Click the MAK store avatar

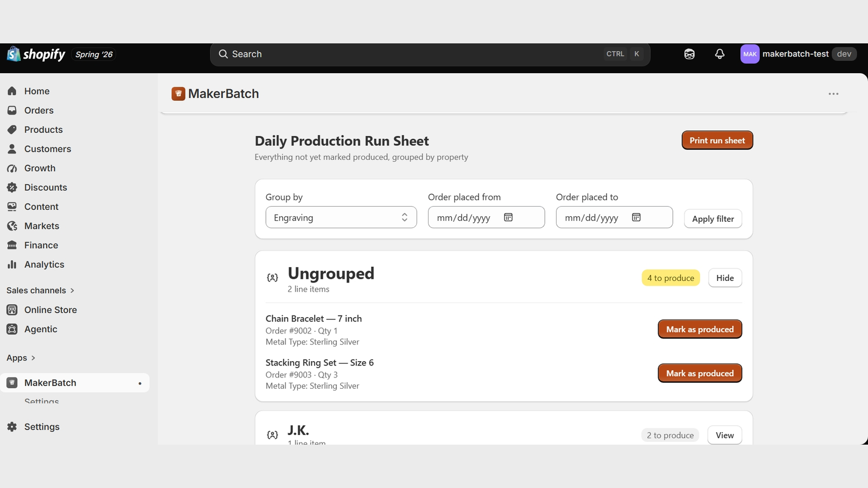(x=750, y=54)
